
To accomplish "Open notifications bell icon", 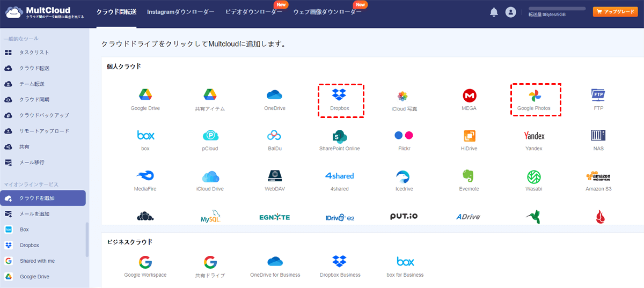I will 494,12.
